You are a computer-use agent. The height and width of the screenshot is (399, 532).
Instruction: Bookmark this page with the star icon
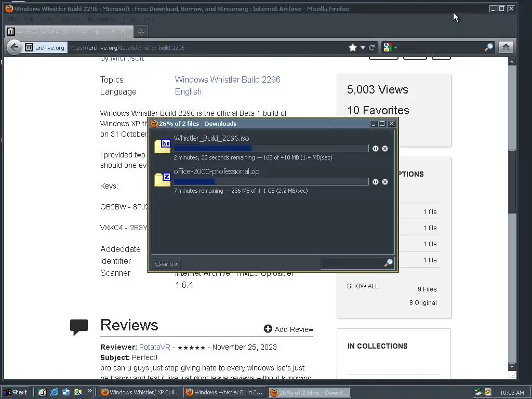click(x=353, y=47)
